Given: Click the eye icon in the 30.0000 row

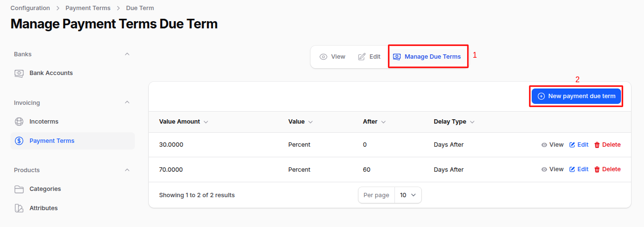Looking at the screenshot, I should (x=544, y=145).
